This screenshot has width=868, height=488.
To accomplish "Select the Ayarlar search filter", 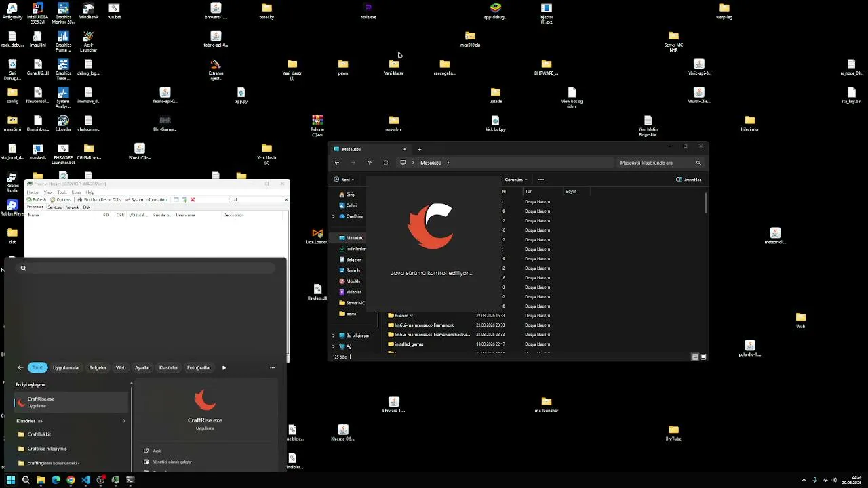I will 142,367.
